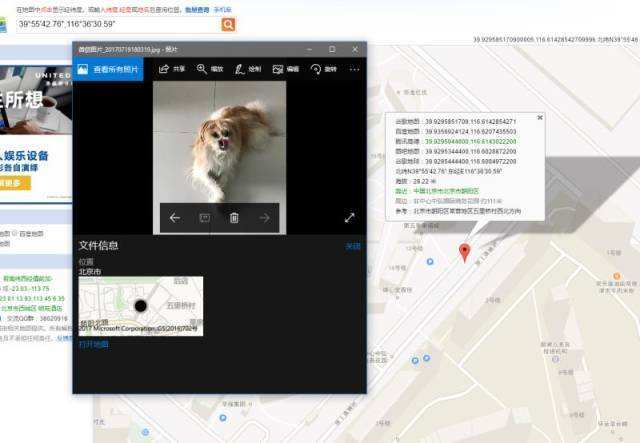Open the three-dots more options menu
640x443 pixels.
[x=354, y=69]
